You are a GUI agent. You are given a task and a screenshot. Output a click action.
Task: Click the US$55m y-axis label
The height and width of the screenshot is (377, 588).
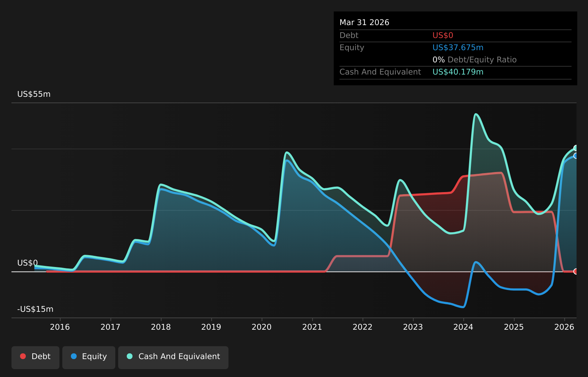pos(34,94)
